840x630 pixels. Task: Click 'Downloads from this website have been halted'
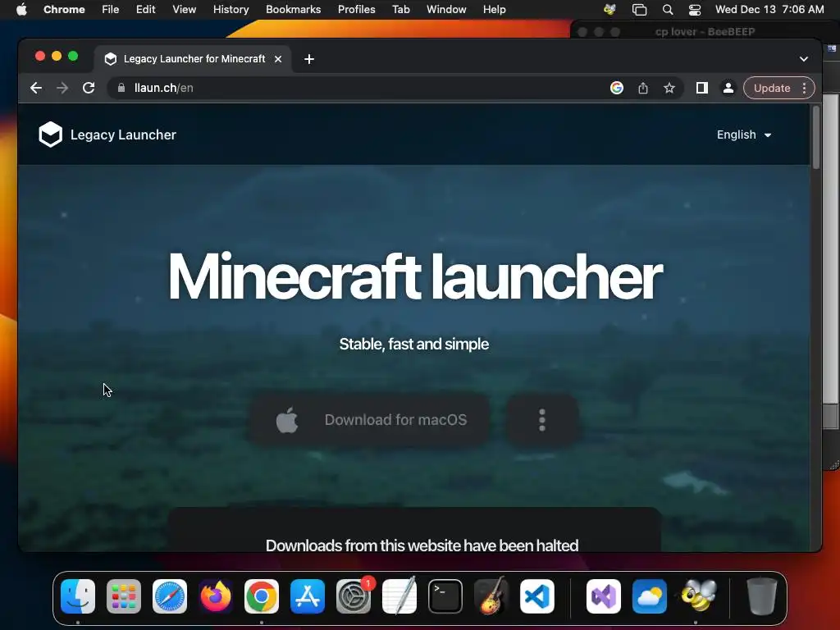(422, 546)
